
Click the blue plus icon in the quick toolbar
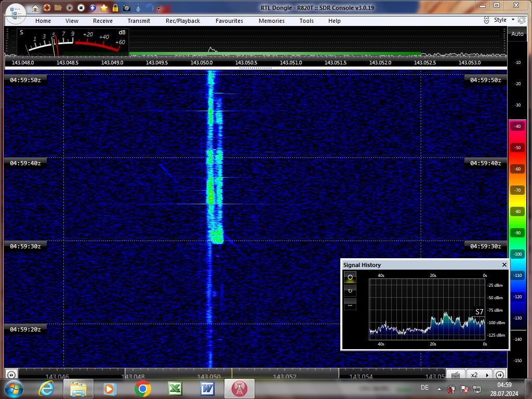coord(92,7)
